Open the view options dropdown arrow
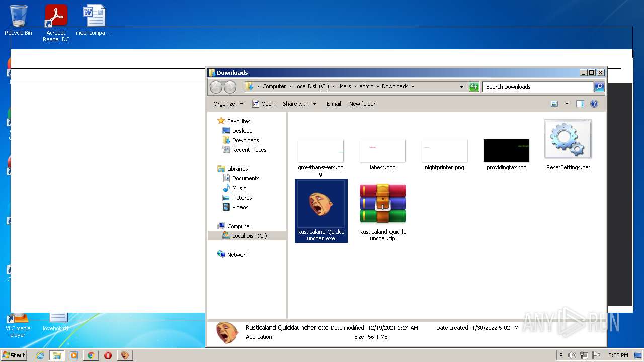This screenshot has height=362, width=644. 567,104
